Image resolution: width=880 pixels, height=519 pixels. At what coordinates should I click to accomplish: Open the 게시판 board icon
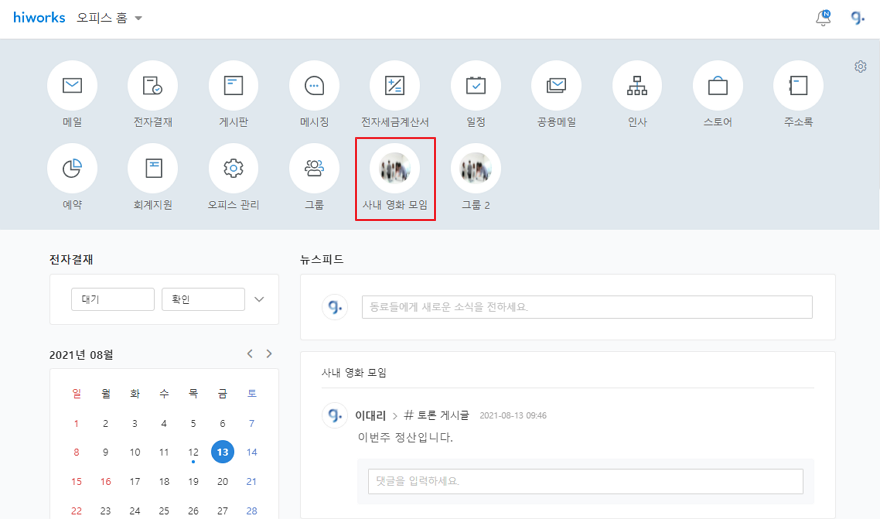click(233, 86)
